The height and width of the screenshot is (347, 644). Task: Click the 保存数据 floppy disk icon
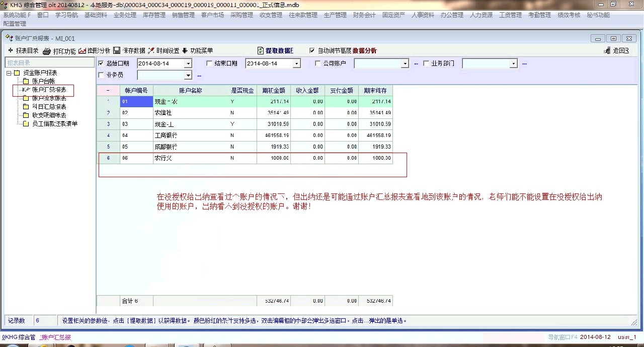[x=117, y=51]
